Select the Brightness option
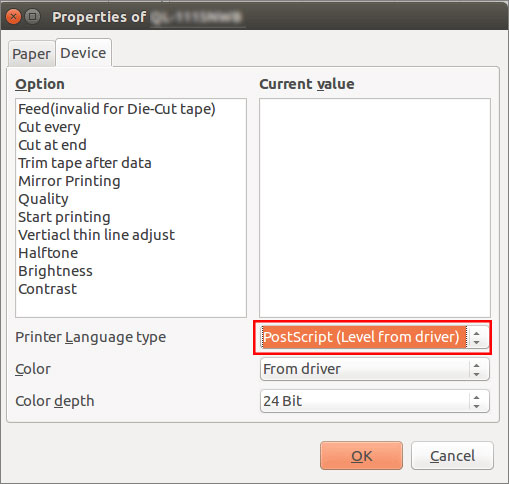The image size is (509, 484). click(55, 271)
